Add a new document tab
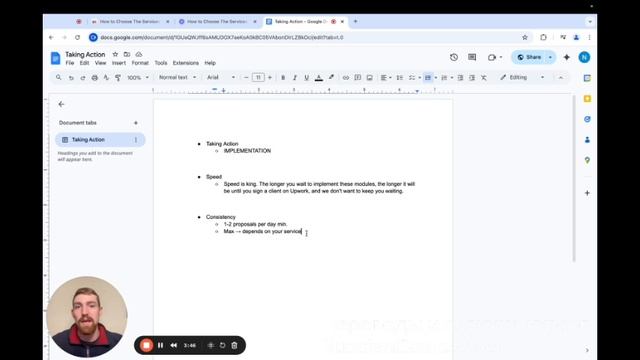 point(136,123)
